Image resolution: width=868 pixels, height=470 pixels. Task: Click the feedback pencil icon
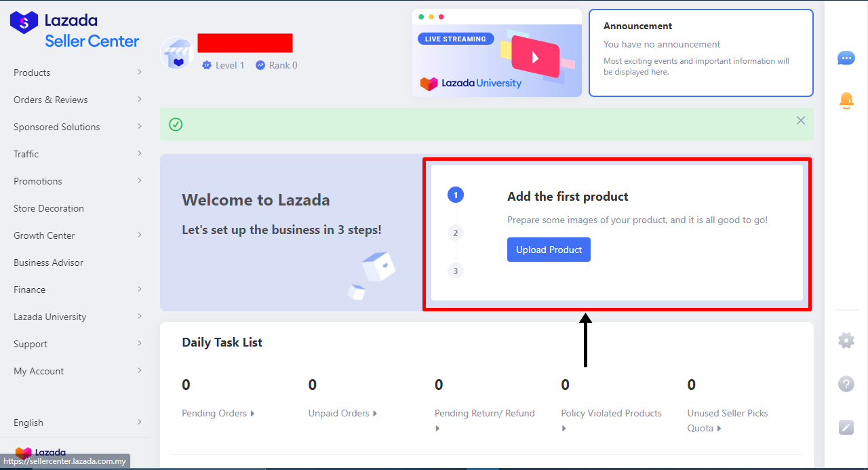(846, 427)
